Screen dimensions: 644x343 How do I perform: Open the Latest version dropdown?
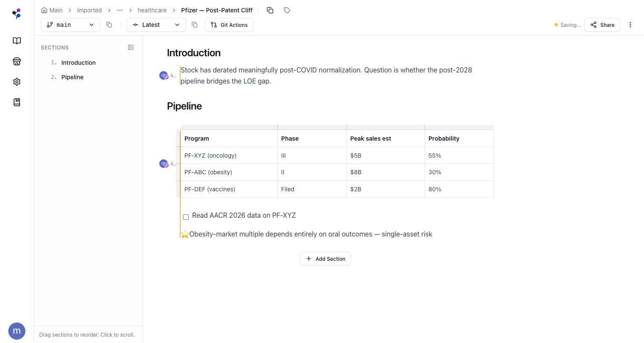156,25
